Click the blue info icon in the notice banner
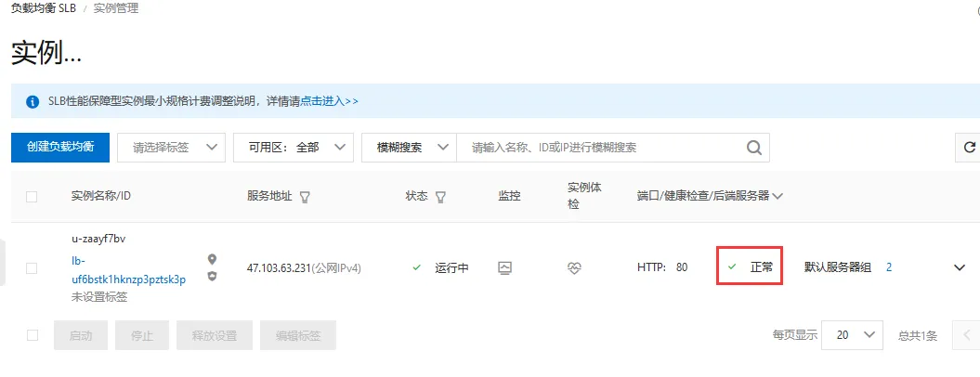 (x=33, y=101)
